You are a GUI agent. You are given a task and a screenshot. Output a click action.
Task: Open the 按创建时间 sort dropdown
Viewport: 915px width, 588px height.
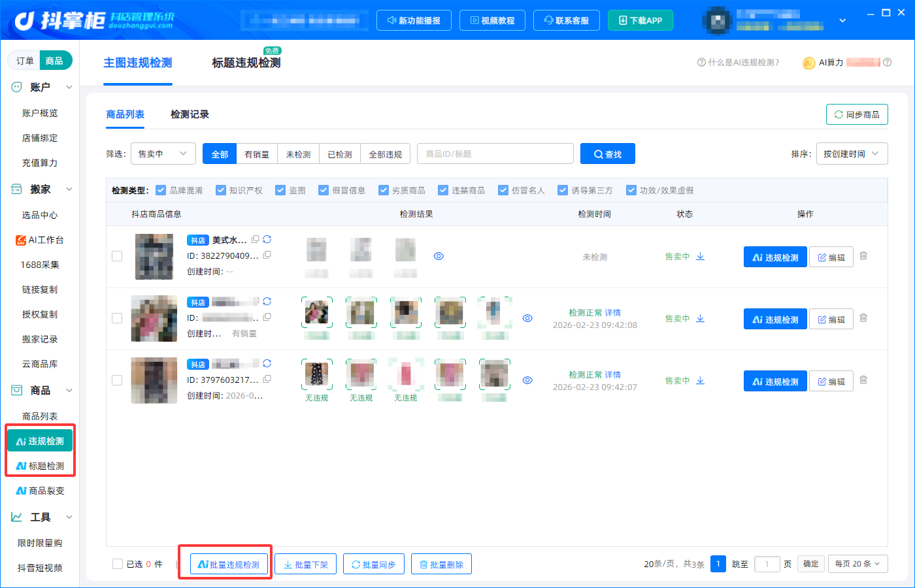[852, 154]
